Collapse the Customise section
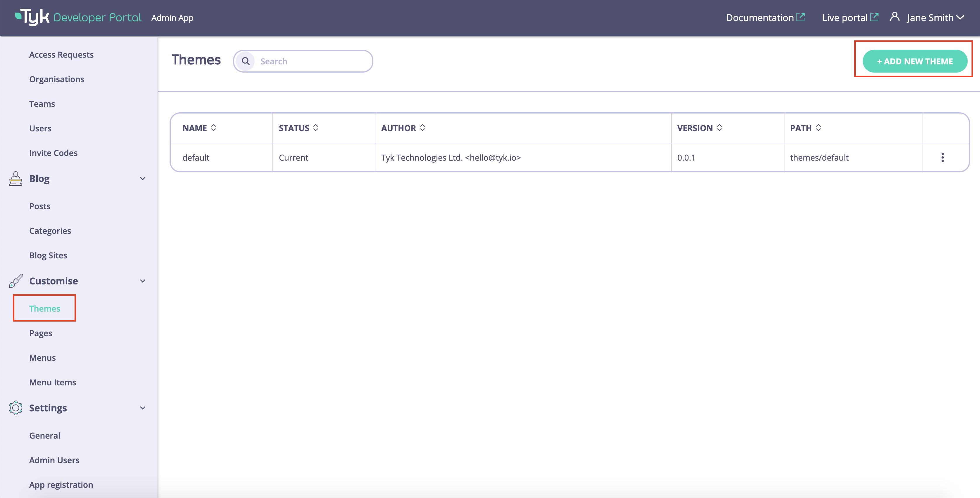The width and height of the screenshot is (980, 498). tap(143, 281)
